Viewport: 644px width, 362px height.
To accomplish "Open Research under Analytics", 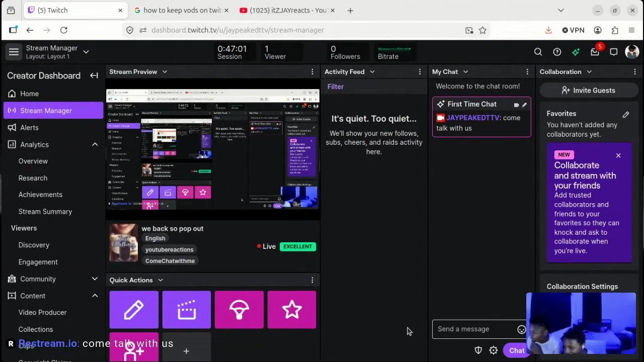I will pos(33,178).
